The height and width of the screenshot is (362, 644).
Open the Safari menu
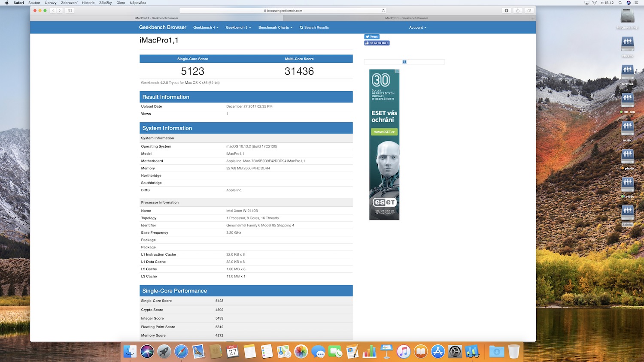[18, 3]
